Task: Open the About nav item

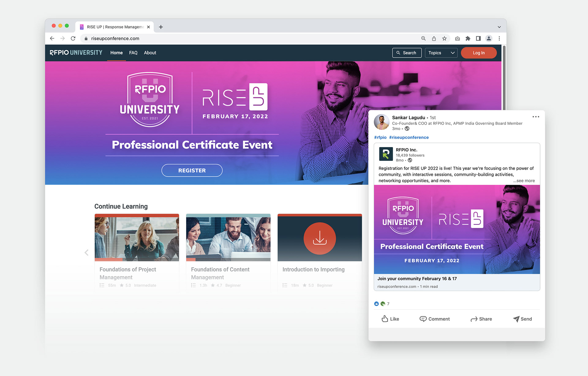Action: tap(150, 53)
